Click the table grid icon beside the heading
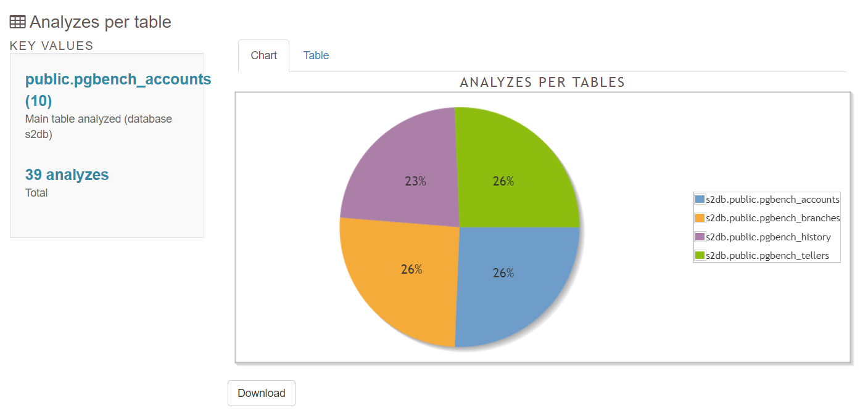This screenshot has width=868, height=416. [18, 22]
